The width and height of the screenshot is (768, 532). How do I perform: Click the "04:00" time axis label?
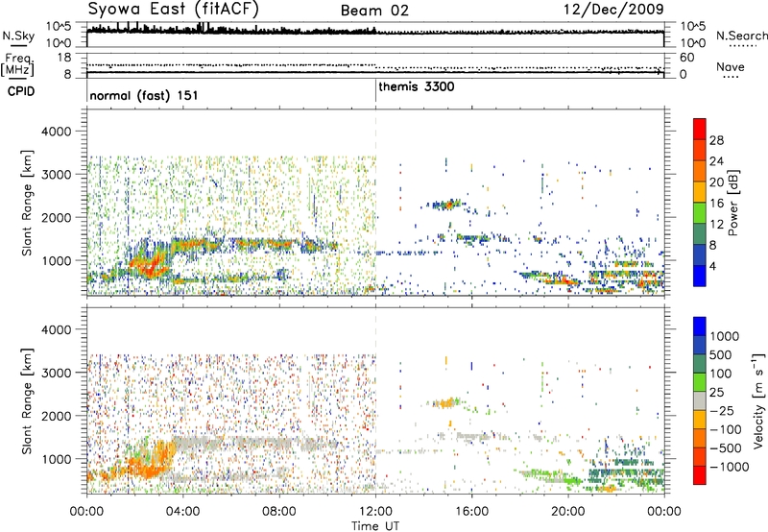point(182,512)
